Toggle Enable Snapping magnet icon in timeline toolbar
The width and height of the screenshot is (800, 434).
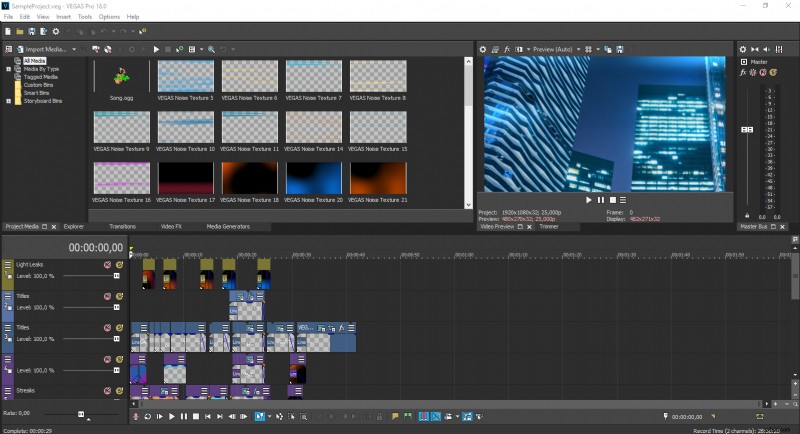423,417
